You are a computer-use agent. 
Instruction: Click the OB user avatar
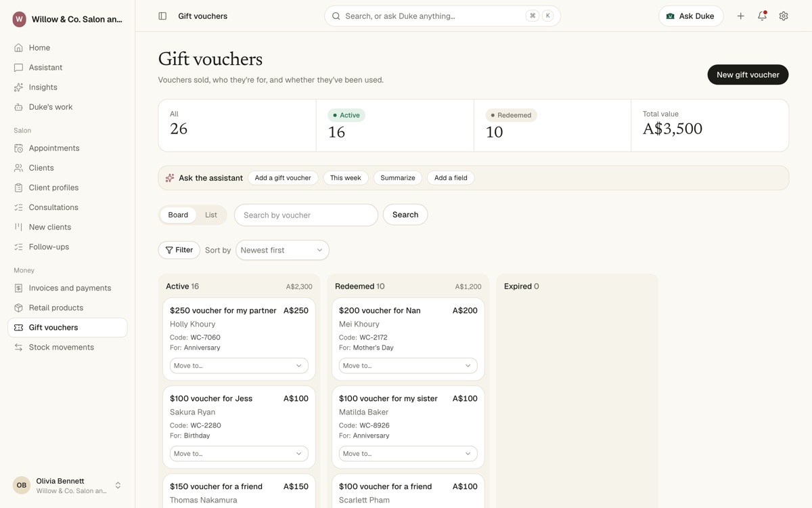[22, 485]
